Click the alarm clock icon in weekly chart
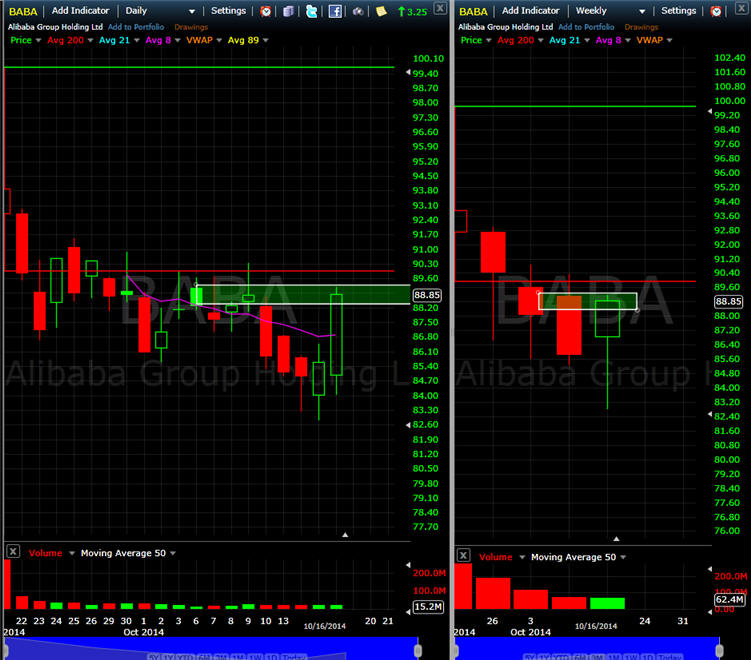Screen dimensions: 751x660 [715, 11]
